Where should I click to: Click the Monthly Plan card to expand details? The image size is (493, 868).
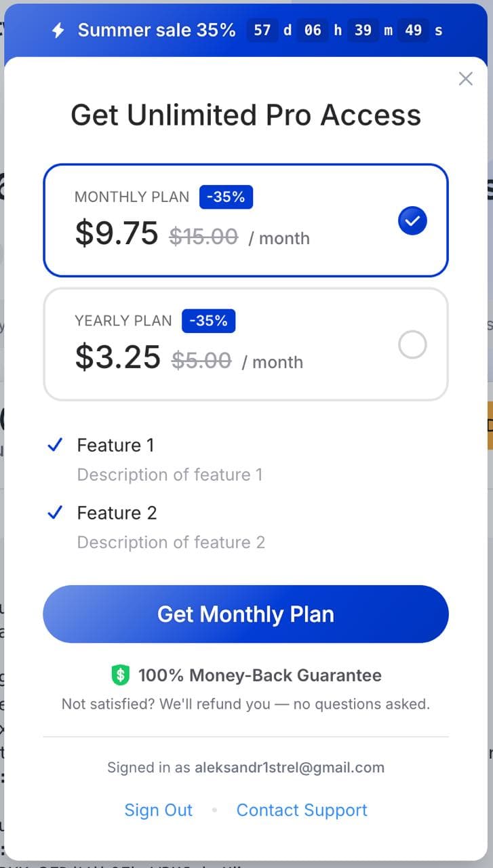pos(245,218)
